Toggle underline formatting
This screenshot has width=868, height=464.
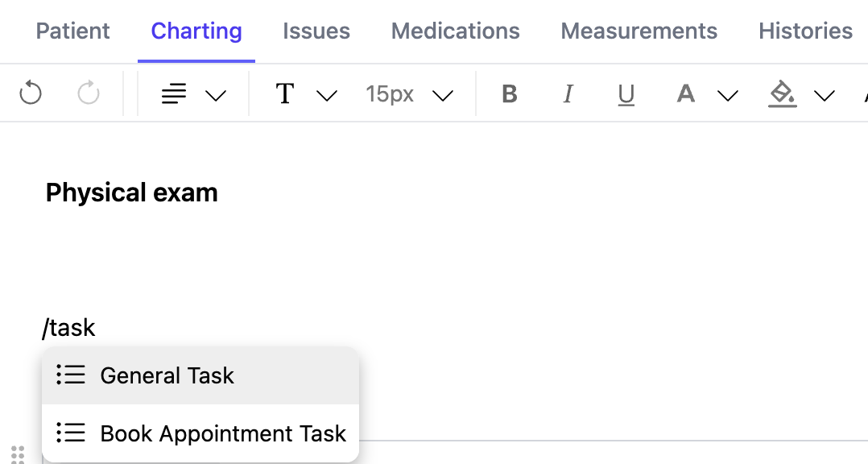tap(626, 94)
